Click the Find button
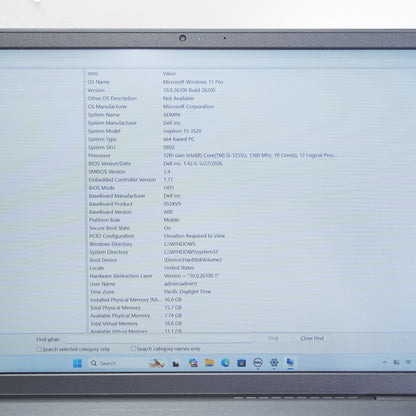Image resolution: width=416 pixels, height=416 pixels. click(x=273, y=338)
